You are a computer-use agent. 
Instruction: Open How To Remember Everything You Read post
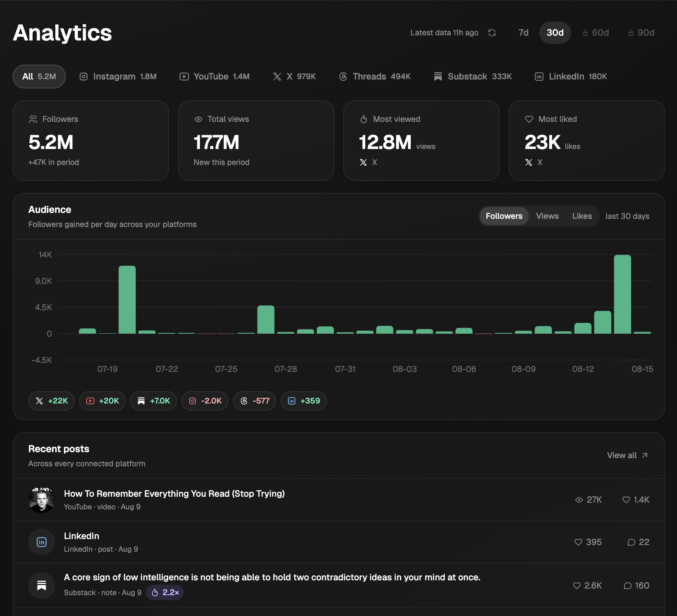[x=174, y=494]
